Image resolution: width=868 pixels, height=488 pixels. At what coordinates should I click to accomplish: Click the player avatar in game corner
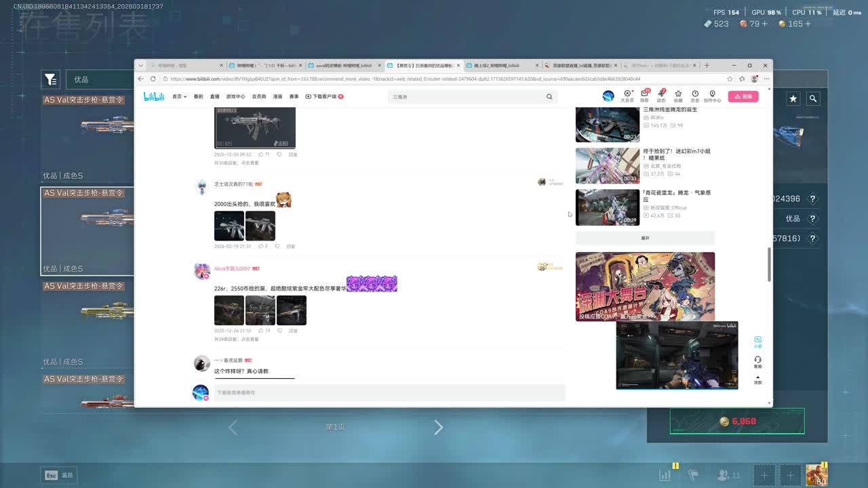[x=816, y=475]
